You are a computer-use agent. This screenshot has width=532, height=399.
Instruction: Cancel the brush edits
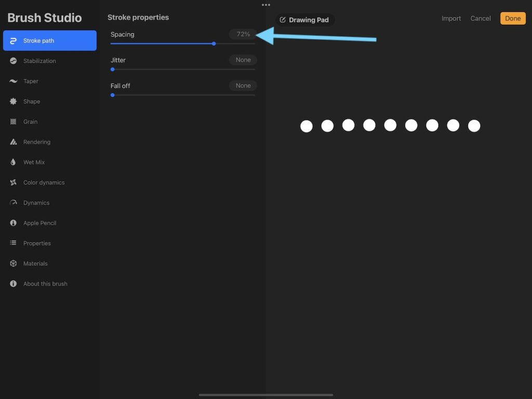coord(480,18)
